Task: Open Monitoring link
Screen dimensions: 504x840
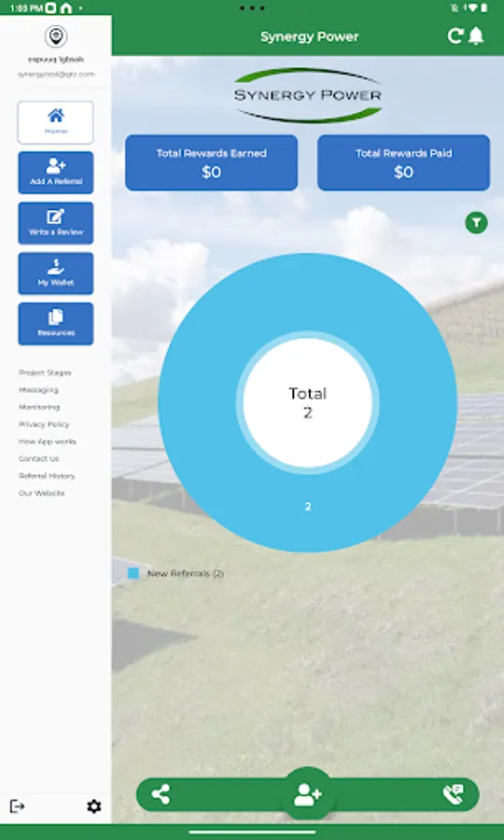Action: [39, 407]
